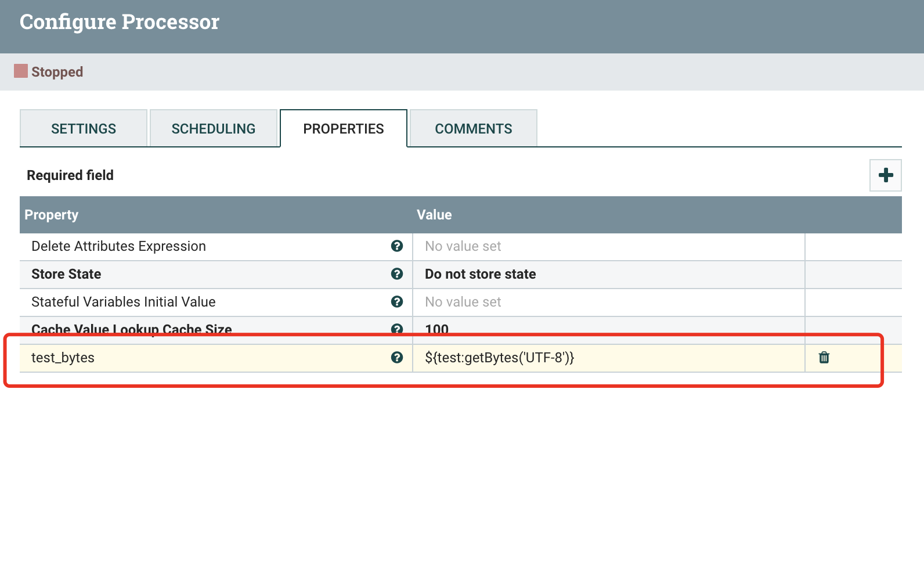Click the test_bytes help icon
This screenshot has height=562, width=924.
[397, 358]
